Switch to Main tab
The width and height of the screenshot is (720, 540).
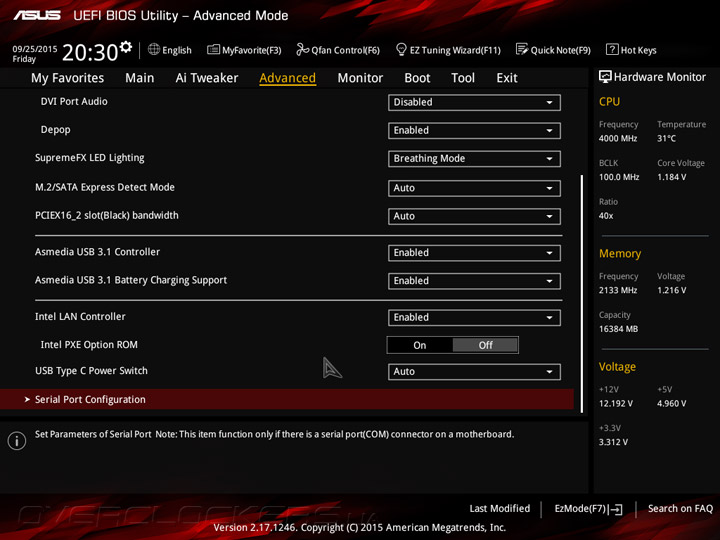(x=140, y=78)
